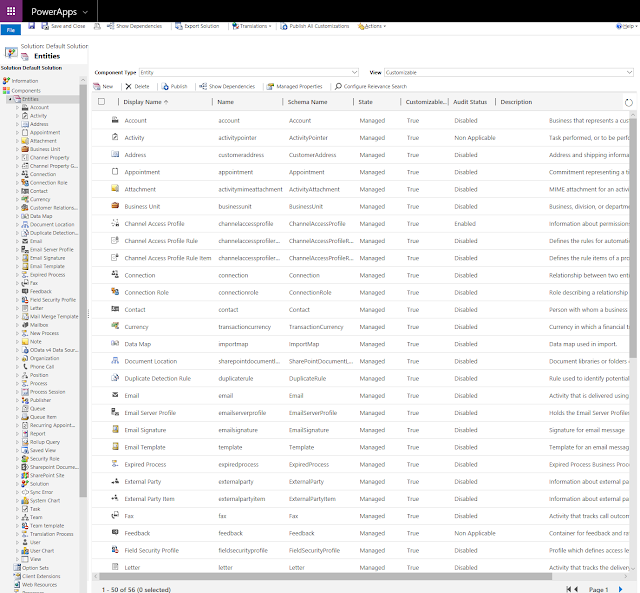The image size is (640, 593).
Task: Click Publish in the grid toolbar
Action: coord(174,86)
